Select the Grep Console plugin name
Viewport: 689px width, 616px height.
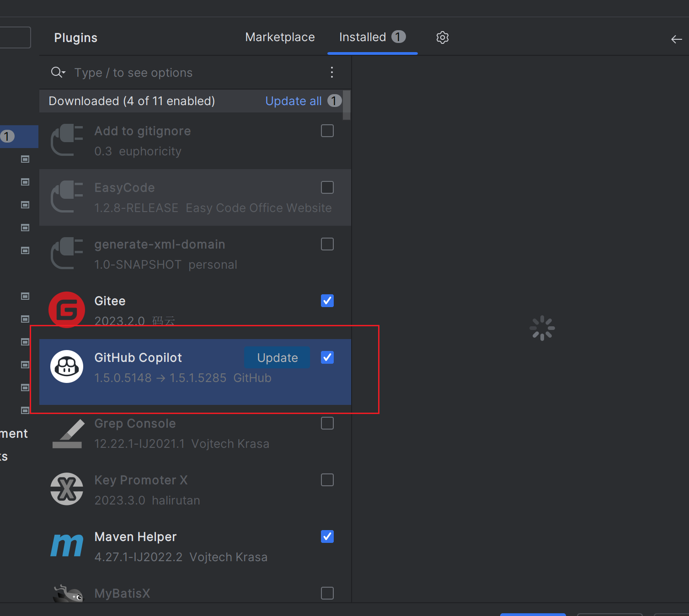coord(135,424)
